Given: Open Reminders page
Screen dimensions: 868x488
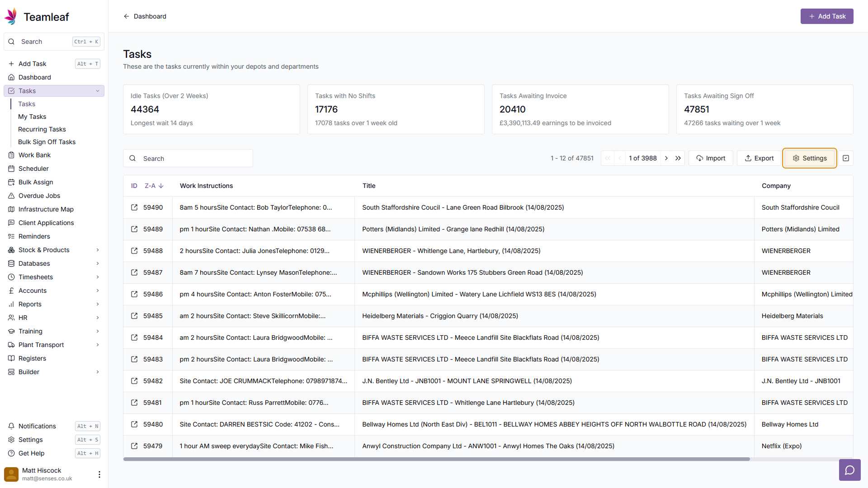Looking at the screenshot, I should click(x=54, y=236).
